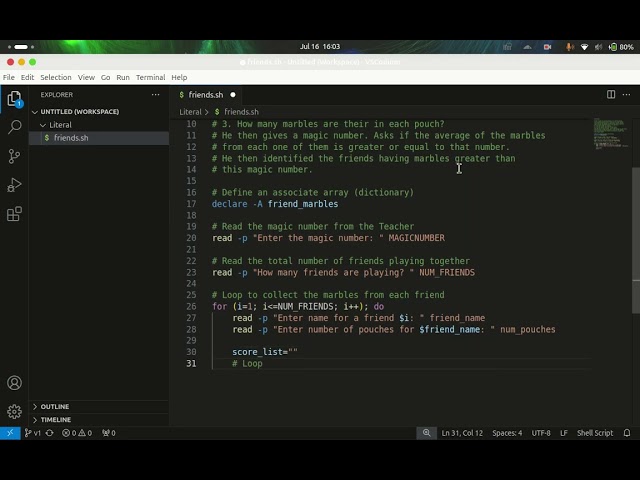Click the editor vertical scrollbar
The height and width of the screenshot is (480, 640).
[x=636, y=240]
